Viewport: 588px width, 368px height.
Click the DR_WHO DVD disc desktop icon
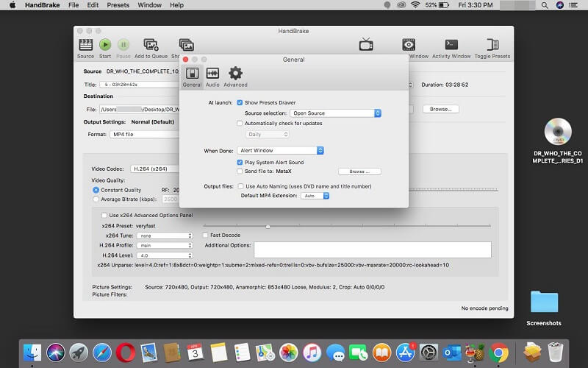[x=558, y=132]
